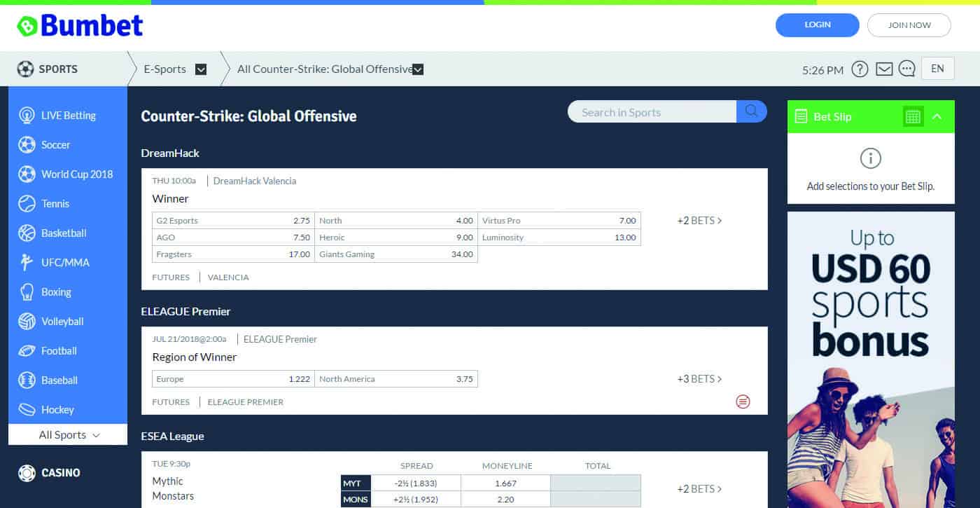Click the Casino chip icon
Viewport: 980px width, 508px height.
[x=27, y=473]
